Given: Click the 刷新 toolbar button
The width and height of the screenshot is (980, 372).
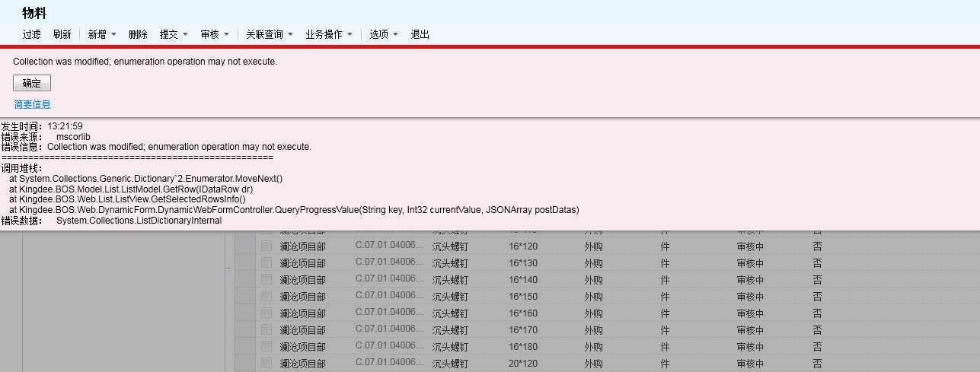Looking at the screenshot, I should coord(62,35).
